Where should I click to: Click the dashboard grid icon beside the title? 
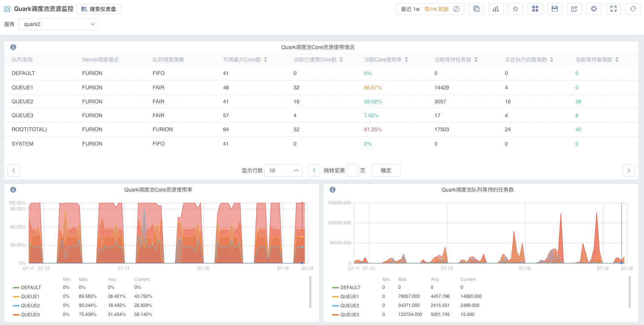(7, 9)
